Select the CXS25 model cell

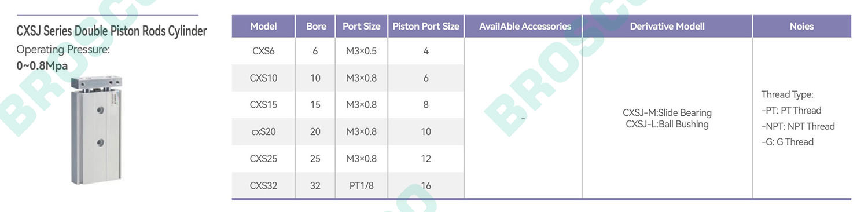pyautogui.click(x=263, y=159)
